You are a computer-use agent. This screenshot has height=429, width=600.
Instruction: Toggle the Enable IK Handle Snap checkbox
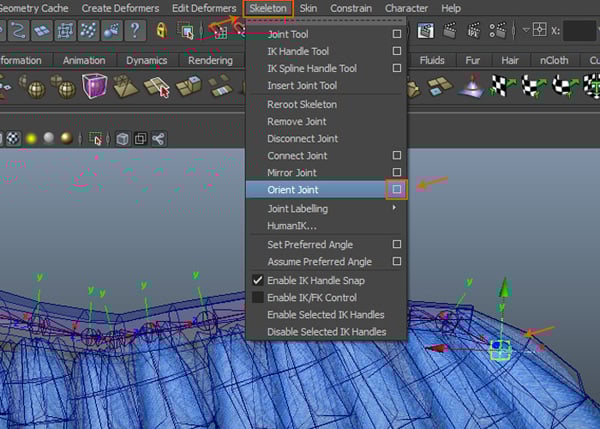point(258,281)
